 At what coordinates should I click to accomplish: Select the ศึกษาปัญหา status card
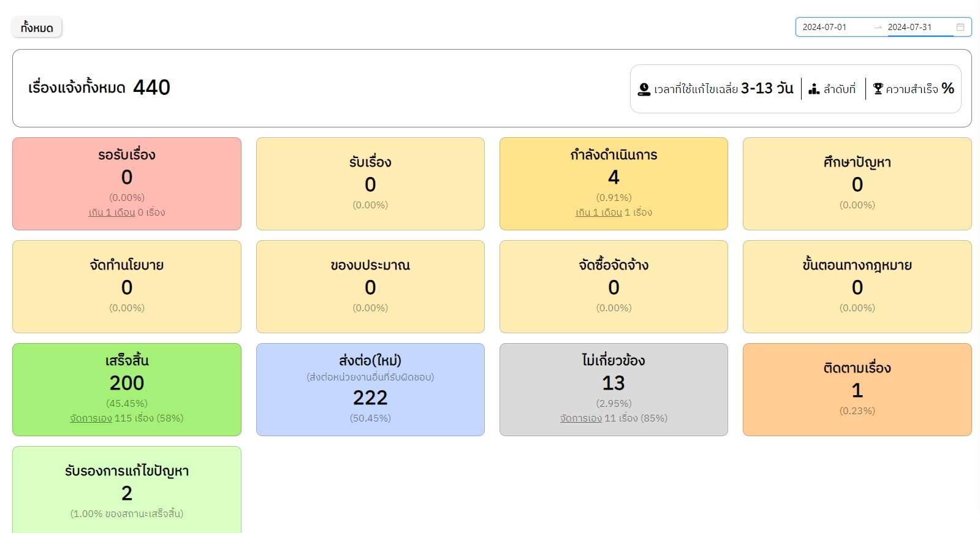coord(857,184)
